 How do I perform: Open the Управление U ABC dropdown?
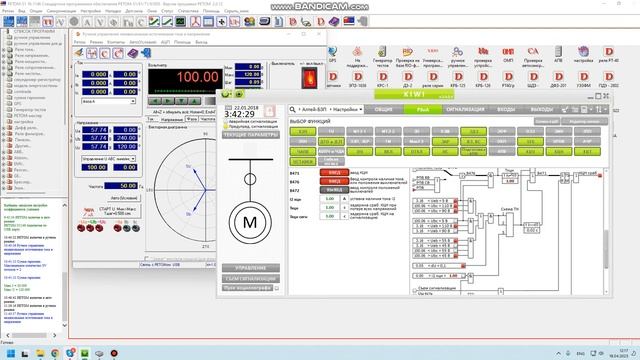pyautogui.click(x=109, y=158)
